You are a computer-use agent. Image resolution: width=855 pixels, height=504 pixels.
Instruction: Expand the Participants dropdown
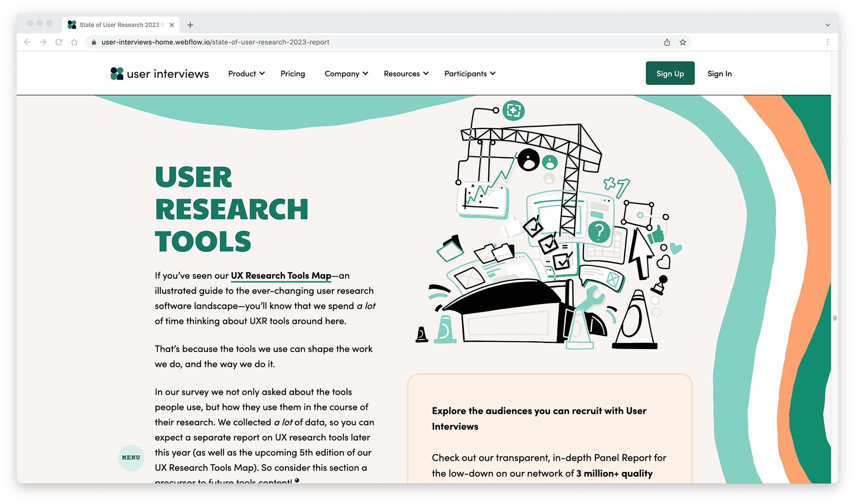pos(470,73)
